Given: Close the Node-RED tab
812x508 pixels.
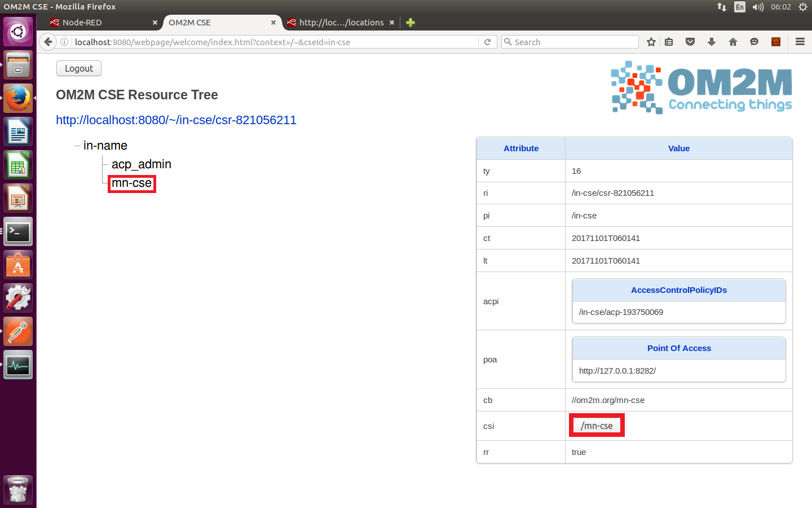Looking at the screenshot, I should (155, 23).
